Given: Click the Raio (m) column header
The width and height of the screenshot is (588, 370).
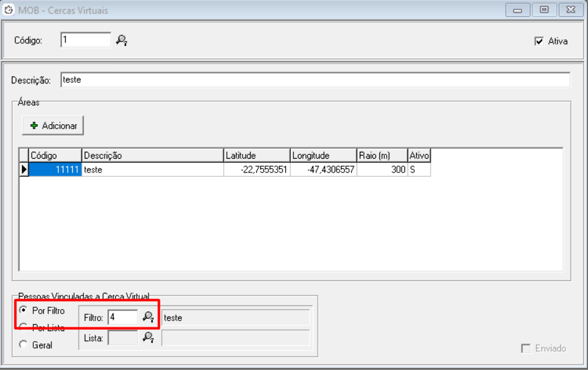Looking at the screenshot, I should (x=381, y=156).
